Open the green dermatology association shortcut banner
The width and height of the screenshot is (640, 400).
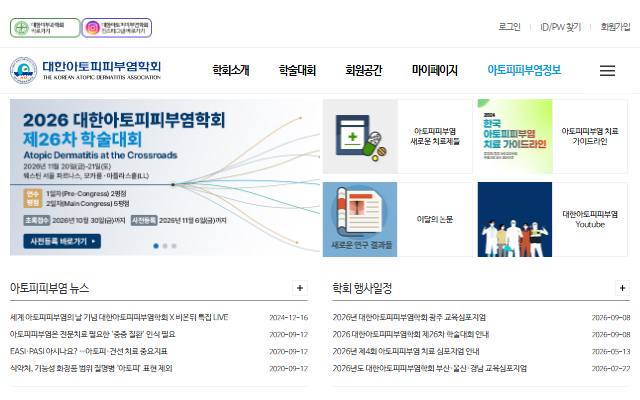(x=45, y=28)
